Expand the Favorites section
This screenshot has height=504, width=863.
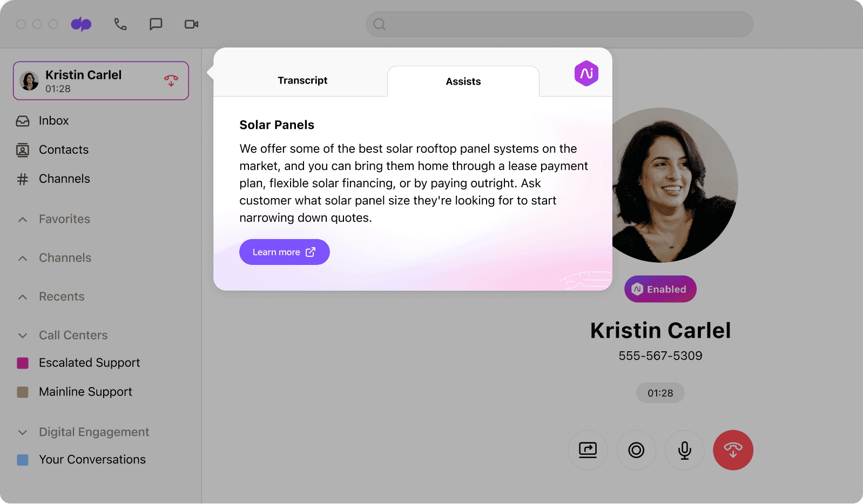(23, 219)
